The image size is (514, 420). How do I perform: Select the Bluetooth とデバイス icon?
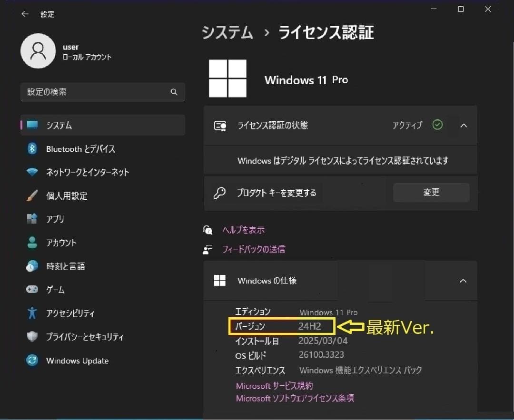[x=32, y=148]
